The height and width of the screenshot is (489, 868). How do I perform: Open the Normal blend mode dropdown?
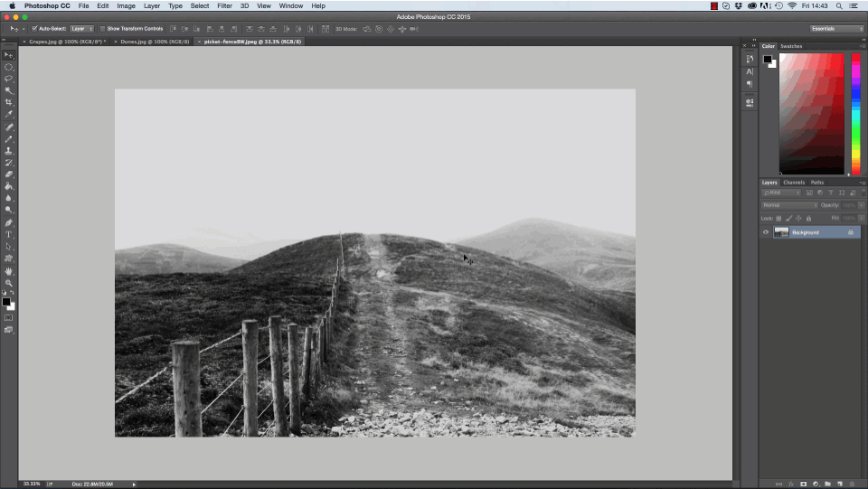point(788,205)
